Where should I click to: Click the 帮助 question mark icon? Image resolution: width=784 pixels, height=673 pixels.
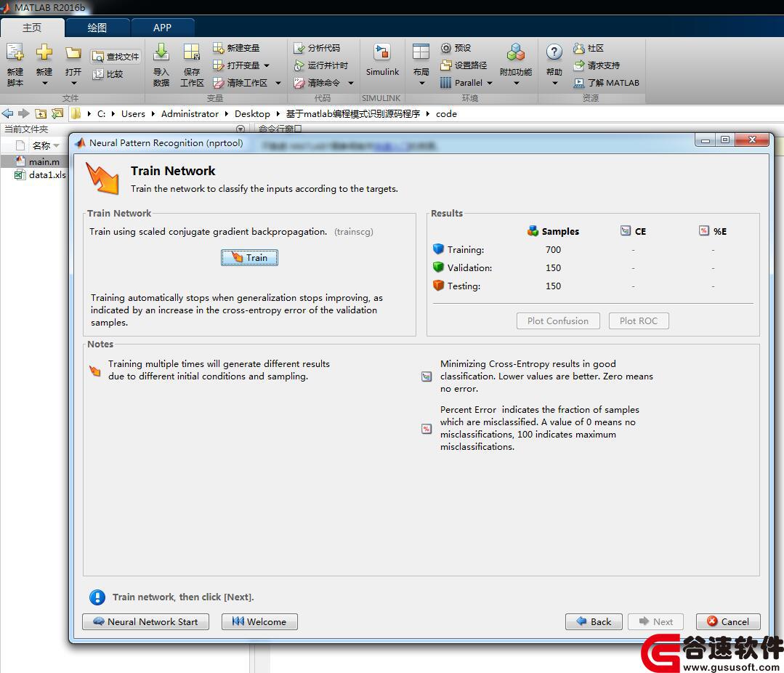[x=554, y=52]
